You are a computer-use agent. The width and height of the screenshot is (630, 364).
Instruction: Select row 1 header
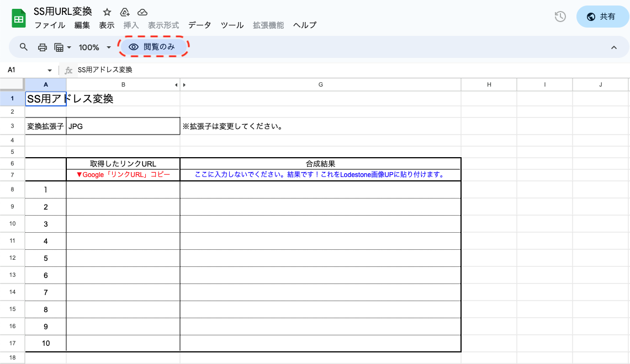coord(13,98)
